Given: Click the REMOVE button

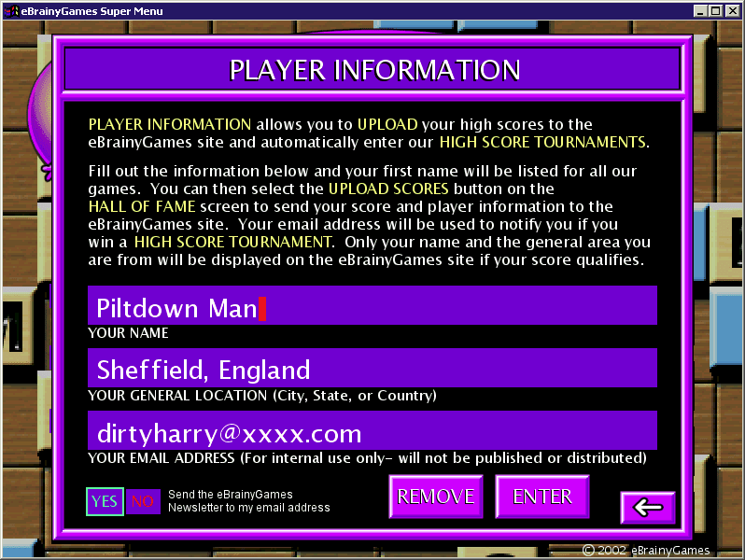Looking at the screenshot, I should point(436,497).
